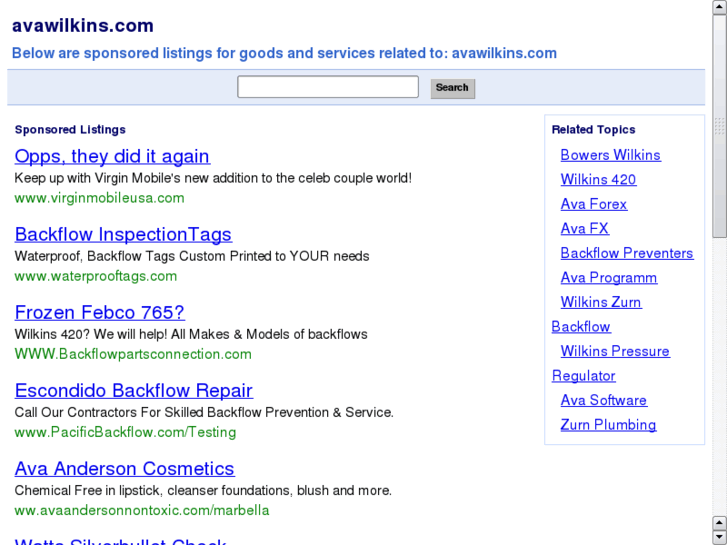727x545 pixels.
Task: Select Wilkins 420 related topic
Action: tap(598, 180)
